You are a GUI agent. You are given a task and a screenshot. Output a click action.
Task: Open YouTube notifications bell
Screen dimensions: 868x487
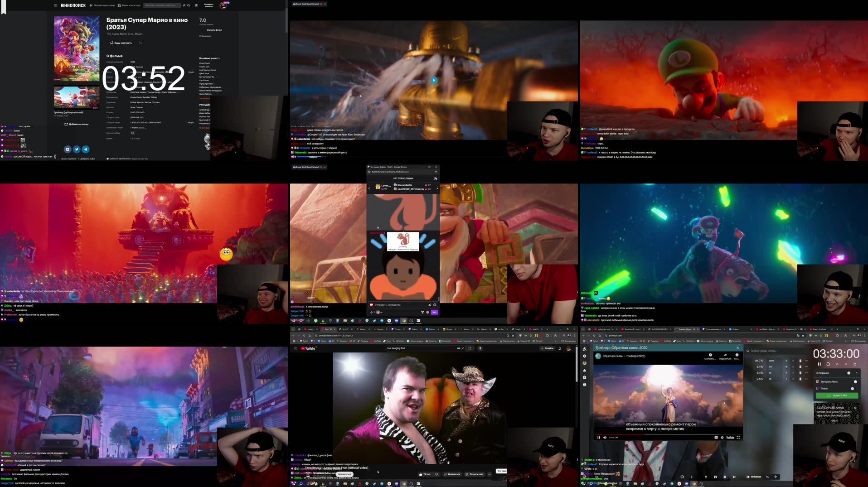(x=560, y=348)
